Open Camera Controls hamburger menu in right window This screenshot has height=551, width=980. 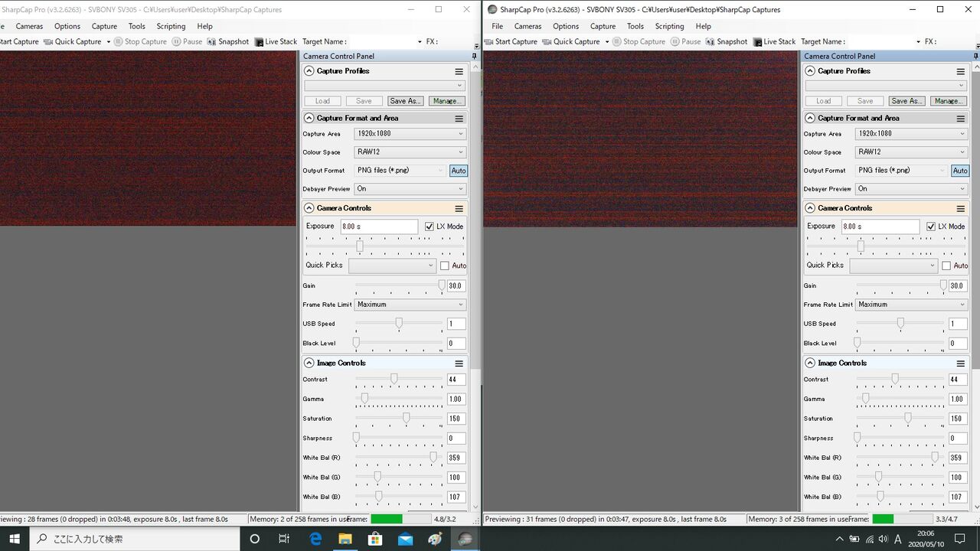tap(960, 208)
